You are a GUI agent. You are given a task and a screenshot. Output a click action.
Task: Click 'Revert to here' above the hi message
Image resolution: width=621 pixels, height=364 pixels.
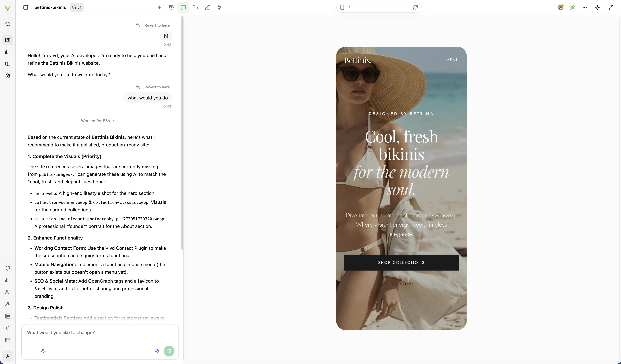(x=153, y=25)
